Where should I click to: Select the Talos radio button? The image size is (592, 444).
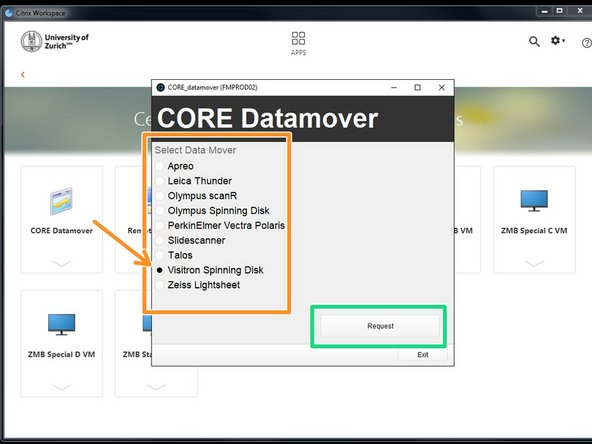tap(160, 255)
